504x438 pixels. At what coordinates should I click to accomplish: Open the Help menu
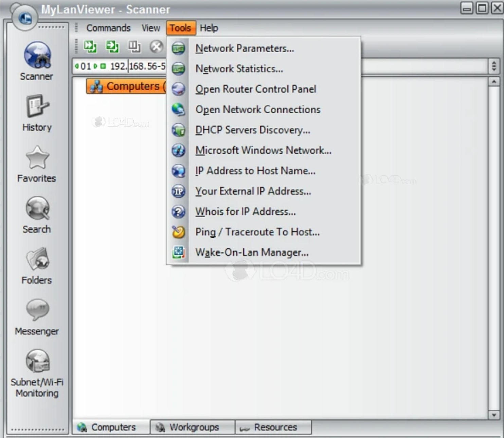click(x=209, y=28)
